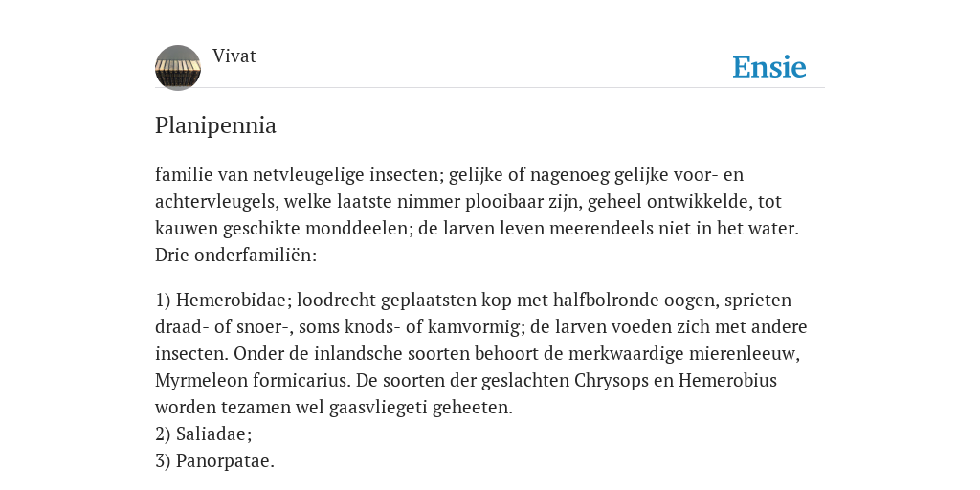The height and width of the screenshot is (490, 980).
Task: Click the 'Drie onderfamiliën:' line
Action: pyautogui.click(x=236, y=255)
